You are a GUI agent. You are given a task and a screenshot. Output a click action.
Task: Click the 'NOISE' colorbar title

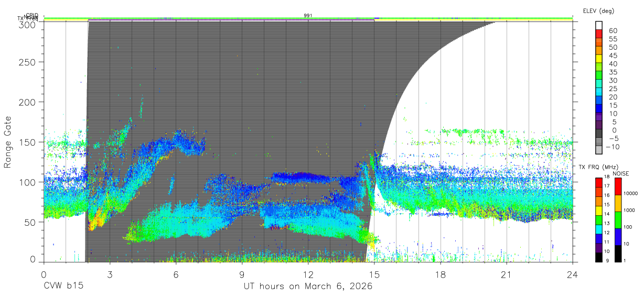621,173
